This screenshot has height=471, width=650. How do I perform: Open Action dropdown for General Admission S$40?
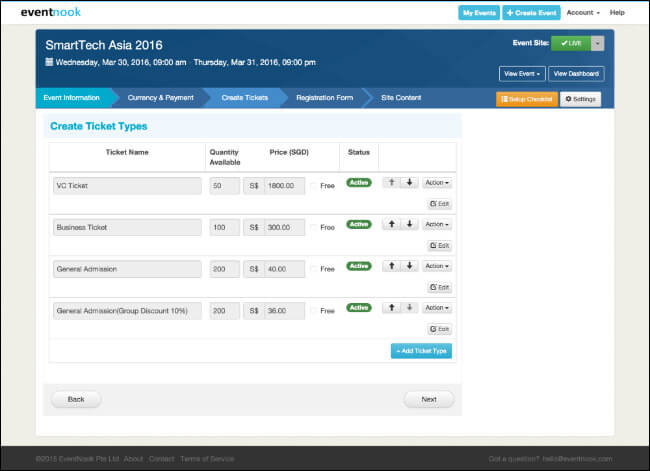click(x=437, y=266)
